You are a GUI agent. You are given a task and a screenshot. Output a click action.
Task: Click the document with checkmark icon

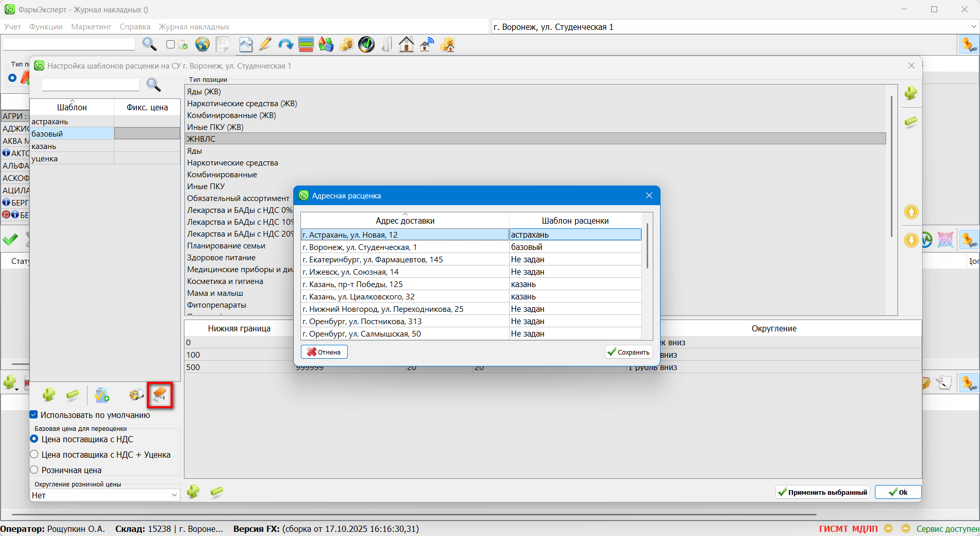[x=102, y=395]
